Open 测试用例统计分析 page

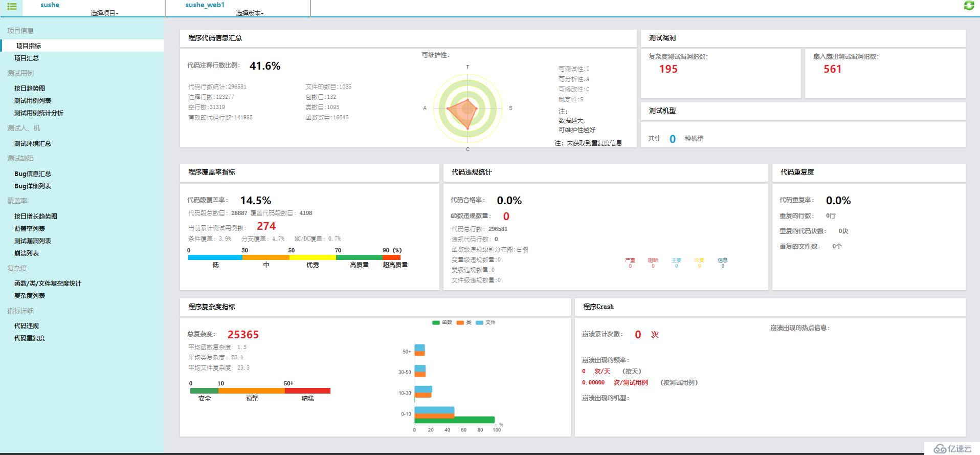click(x=39, y=113)
